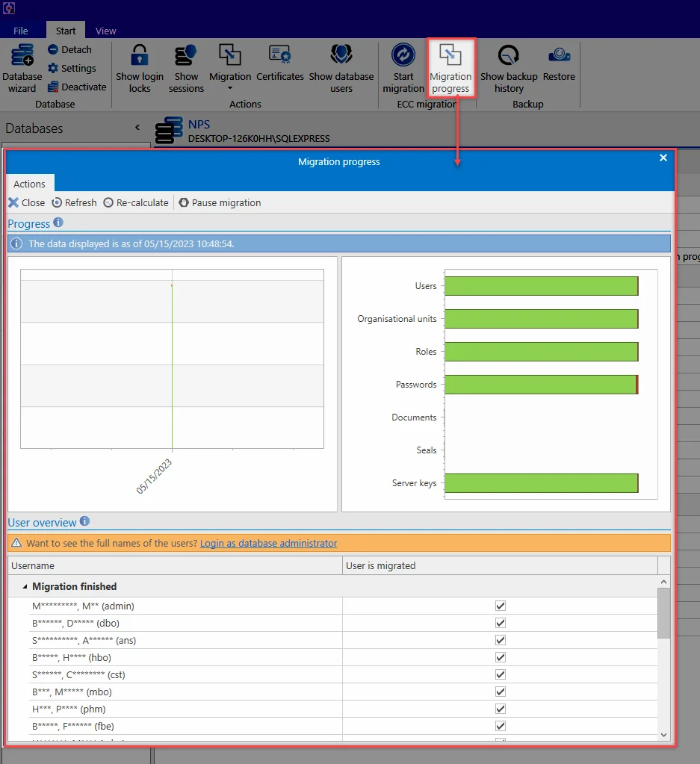Screen dimensions: 700x764
Task: Click user list scrollbar down arrow
Action: [x=663, y=734]
